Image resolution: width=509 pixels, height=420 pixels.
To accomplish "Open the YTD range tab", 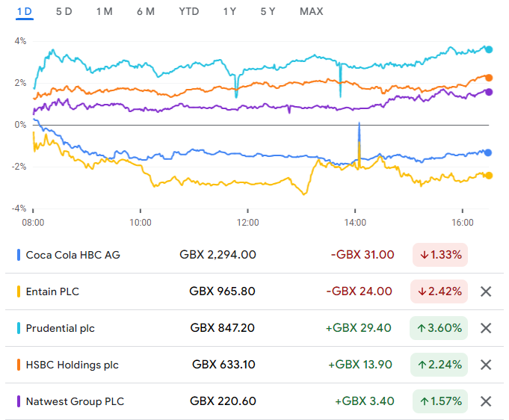I will [x=188, y=12].
